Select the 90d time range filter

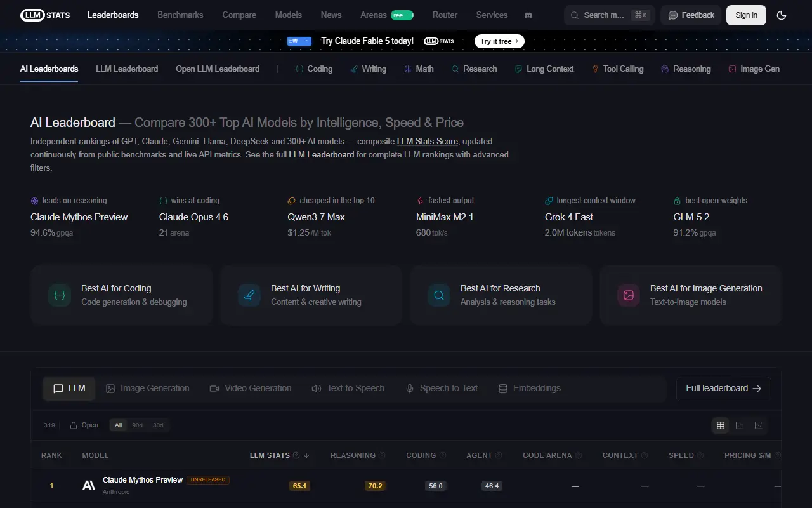pos(137,425)
